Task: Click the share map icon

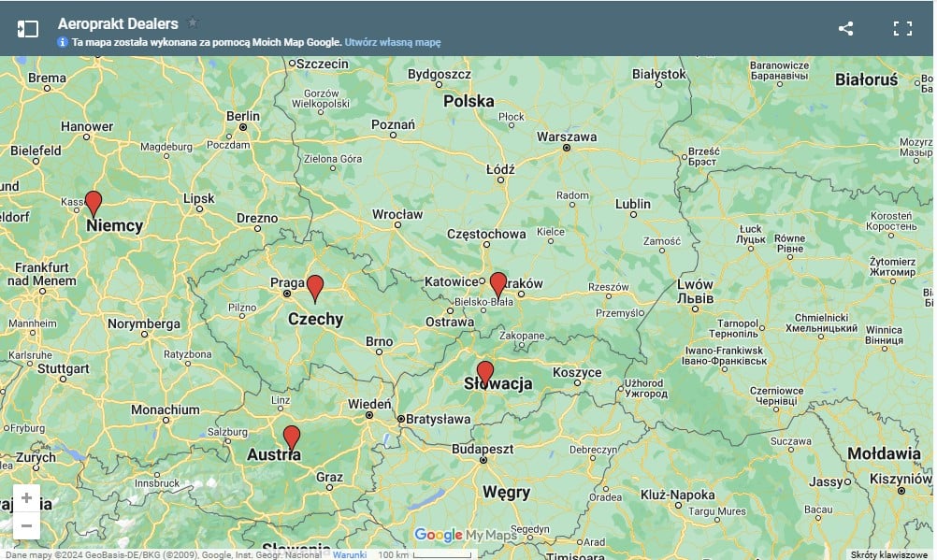Action: click(845, 28)
